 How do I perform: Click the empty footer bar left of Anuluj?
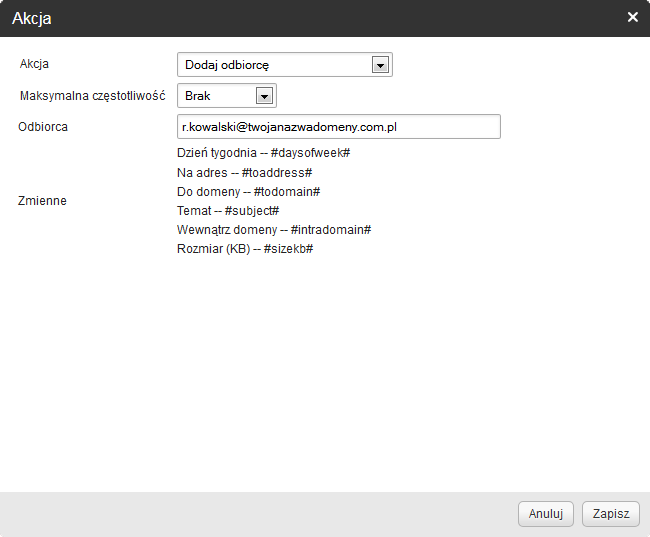[250, 514]
